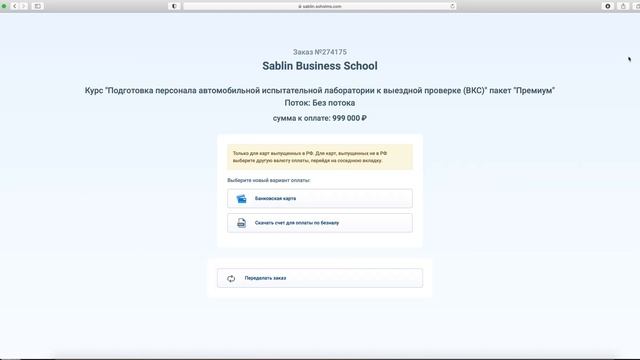640x360 pixels.
Task: Toggle the Safari sidebar button
Action: point(38,6)
